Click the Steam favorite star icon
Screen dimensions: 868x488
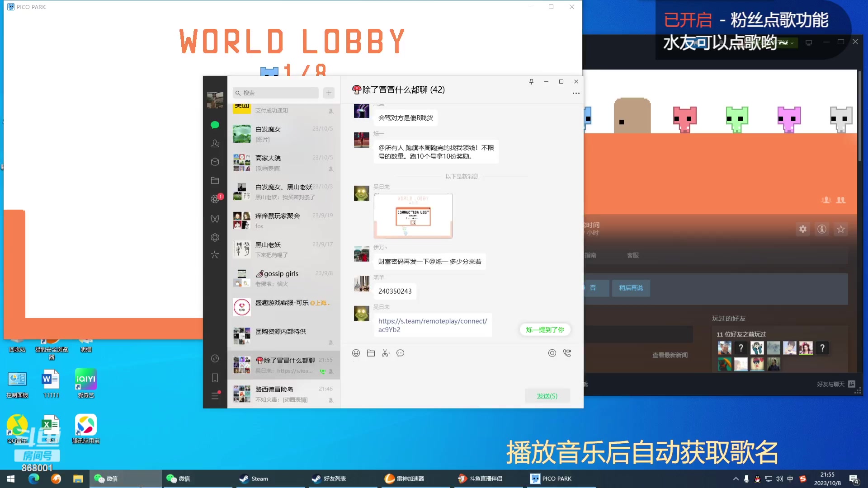click(x=840, y=229)
